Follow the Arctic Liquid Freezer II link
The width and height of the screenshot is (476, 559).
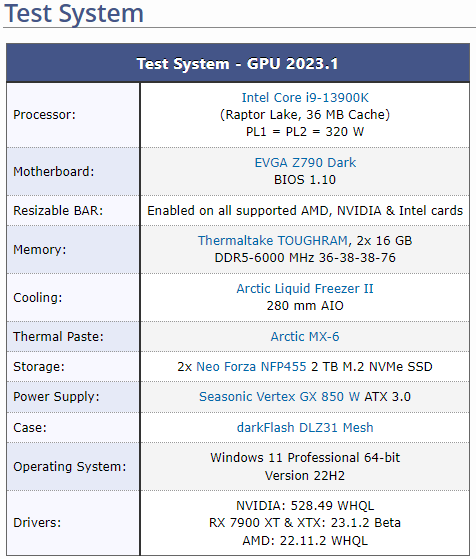tap(305, 288)
